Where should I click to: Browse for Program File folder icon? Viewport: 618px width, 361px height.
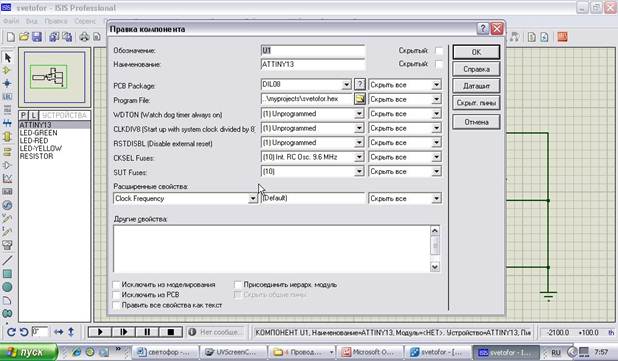coord(359,99)
